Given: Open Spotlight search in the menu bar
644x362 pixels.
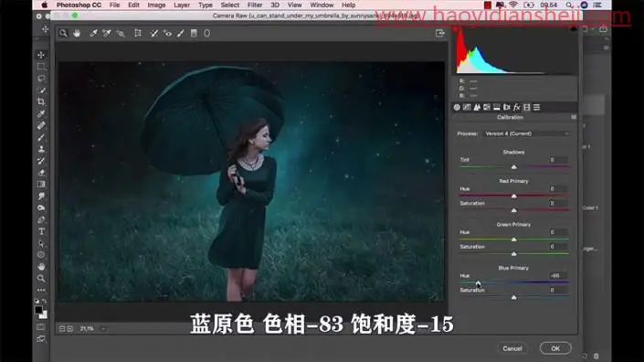Looking at the screenshot, I should 569,5.
